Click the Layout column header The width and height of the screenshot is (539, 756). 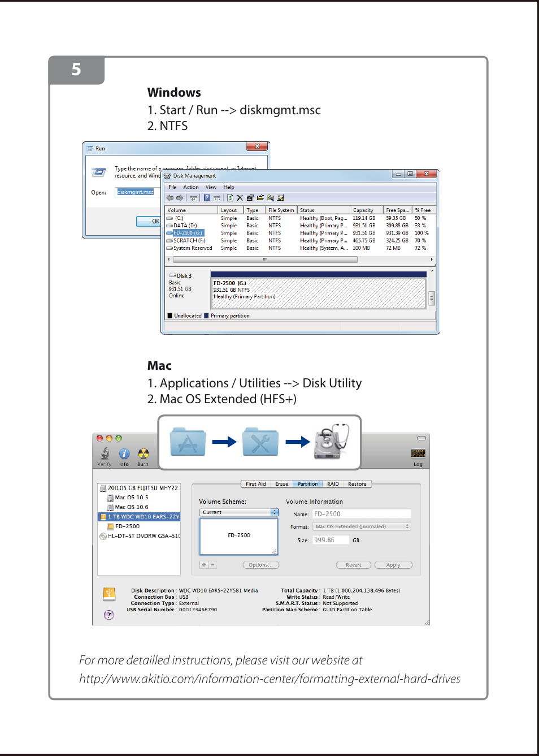[x=231, y=210]
